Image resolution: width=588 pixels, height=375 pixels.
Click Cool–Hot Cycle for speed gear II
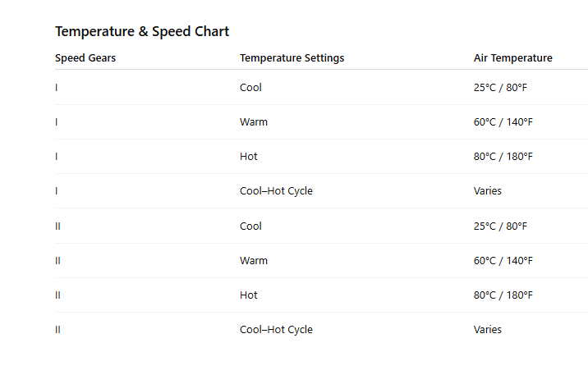pos(276,330)
